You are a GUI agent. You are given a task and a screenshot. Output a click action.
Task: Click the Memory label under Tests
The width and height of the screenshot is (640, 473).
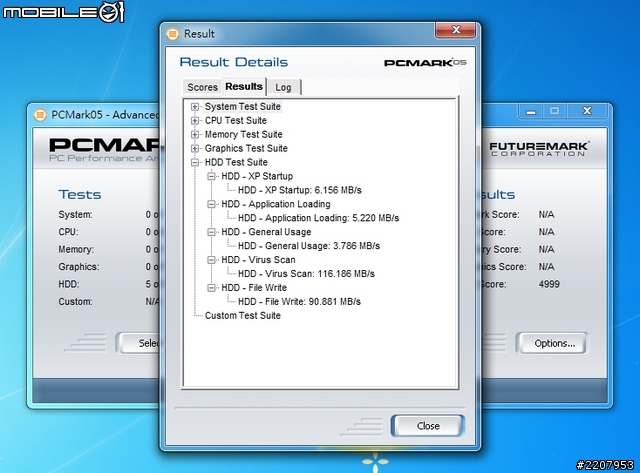point(76,249)
